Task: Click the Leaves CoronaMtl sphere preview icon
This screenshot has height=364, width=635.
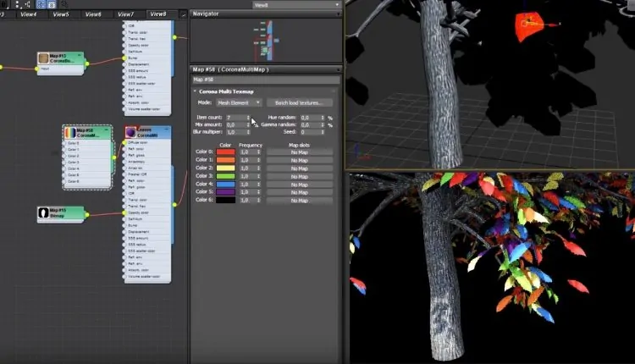Action: [x=130, y=132]
